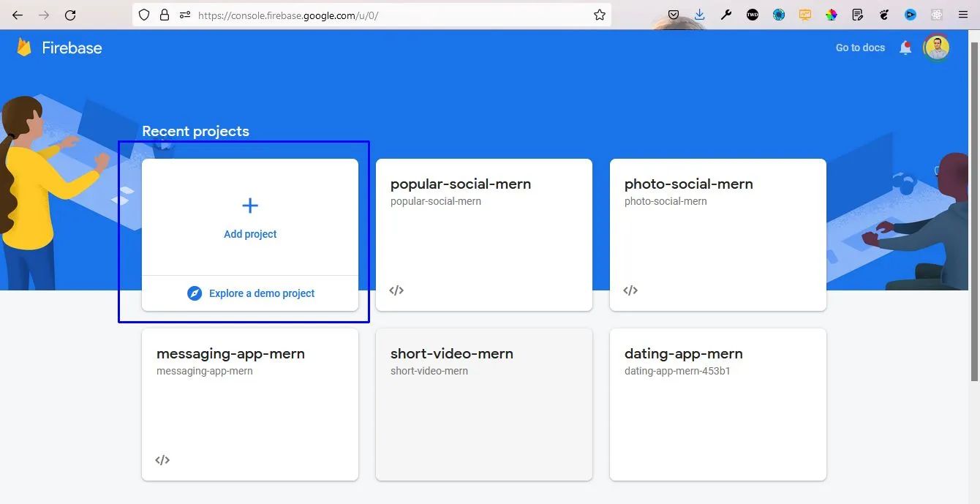Click the blue paper-plane extension icon
Image resolution: width=980 pixels, height=504 pixels.
911,15
